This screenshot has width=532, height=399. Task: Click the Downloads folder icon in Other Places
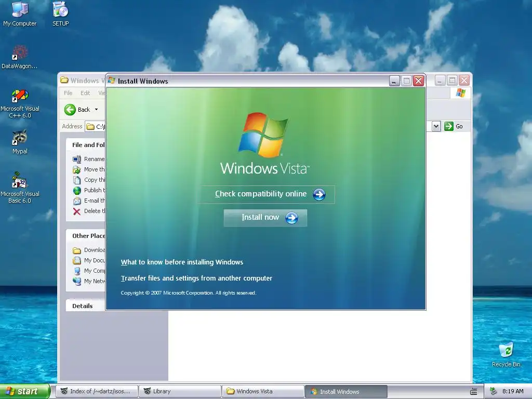(77, 250)
